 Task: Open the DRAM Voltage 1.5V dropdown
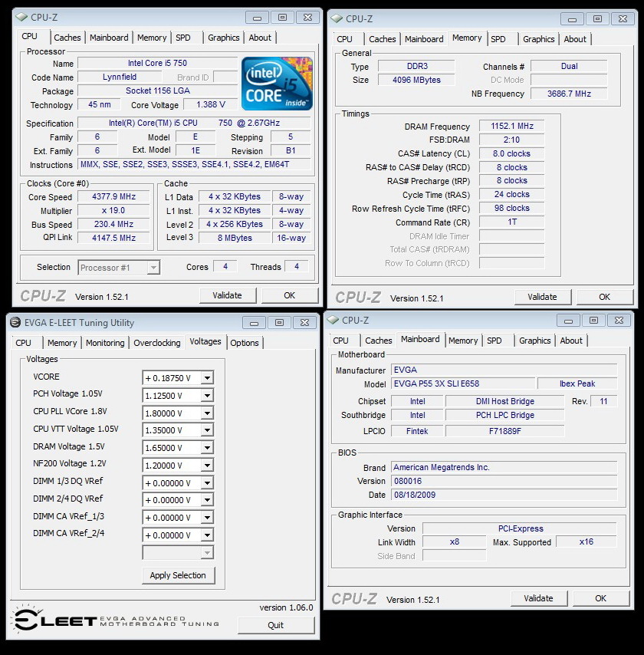click(207, 448)
